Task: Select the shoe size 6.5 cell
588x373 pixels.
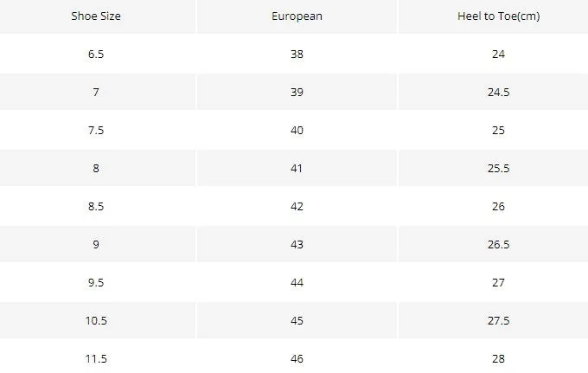Action: pos(96,54)
